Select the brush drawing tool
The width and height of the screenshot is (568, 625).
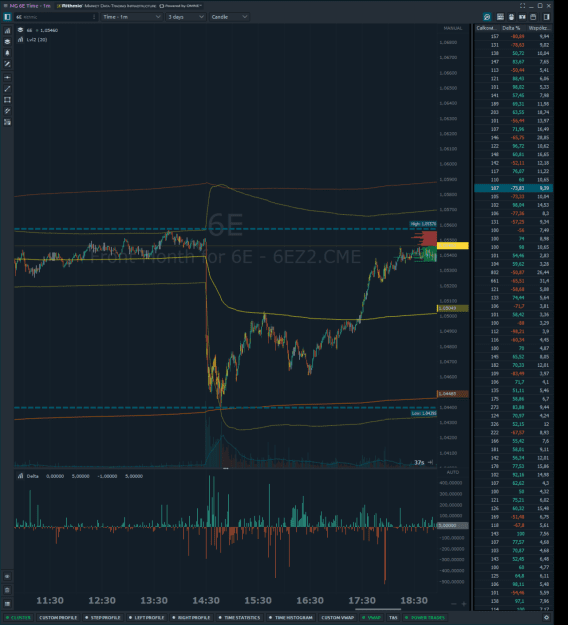click(x=7, y=64)
